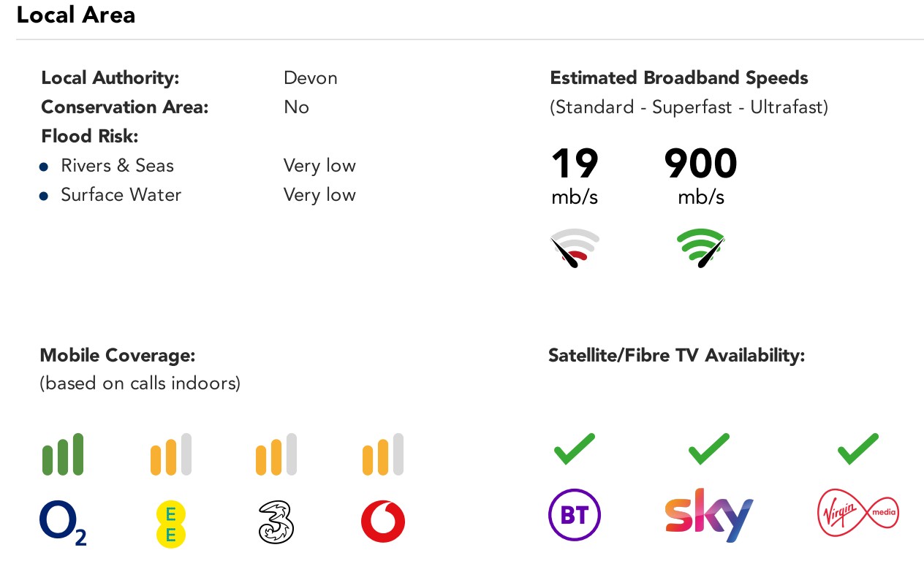Click the green checkmark above Sky
The height and width of the screenshot is (561, 924).
tap(708, 449)
